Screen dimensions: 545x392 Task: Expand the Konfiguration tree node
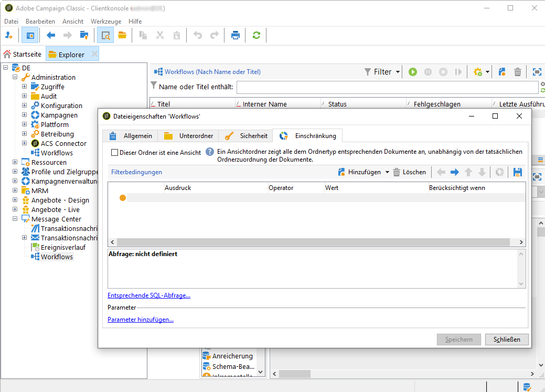[24, 105]
